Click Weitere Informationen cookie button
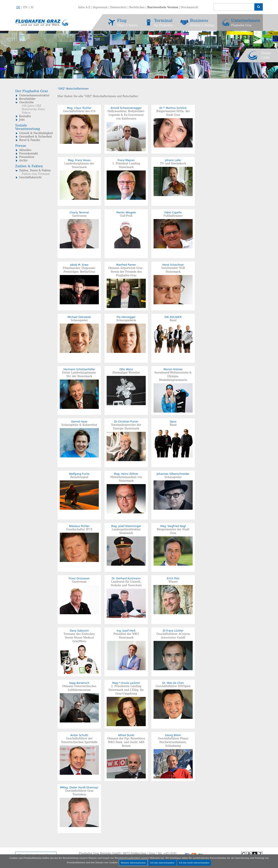Viewport: 278px width, 868px height. 133,863
